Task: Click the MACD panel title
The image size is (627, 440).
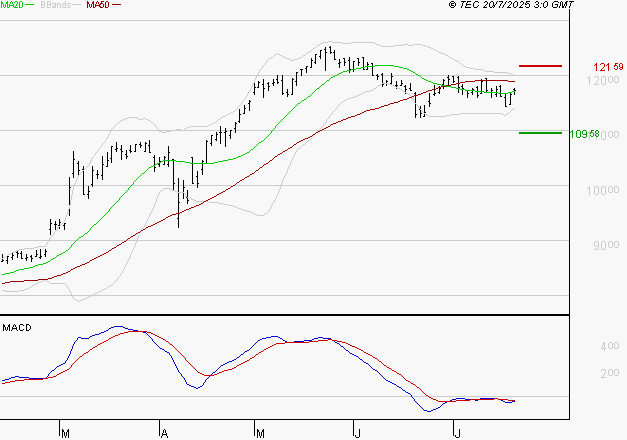Action: pyautogui.click(x=17, y=328)
